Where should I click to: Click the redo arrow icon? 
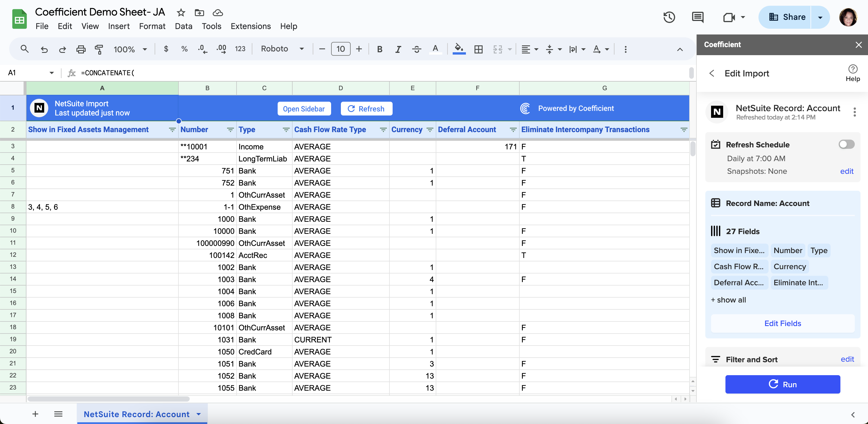click(62, 49)
